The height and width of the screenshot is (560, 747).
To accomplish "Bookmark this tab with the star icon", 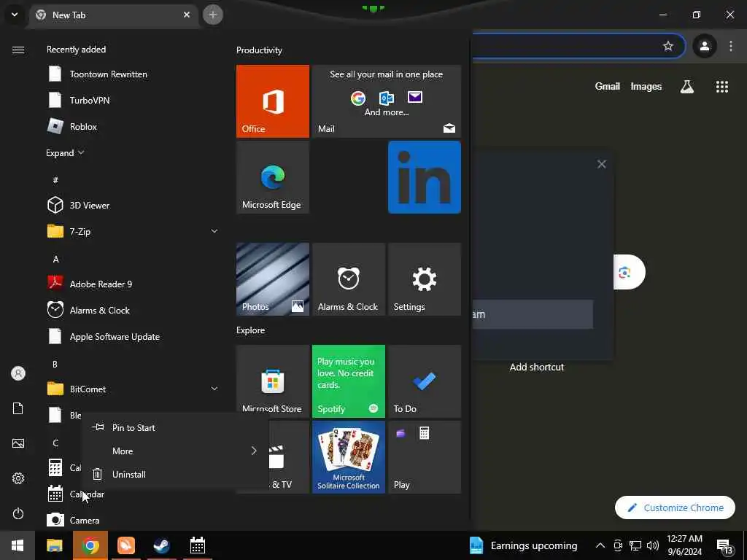I will (x=668, y=46).
